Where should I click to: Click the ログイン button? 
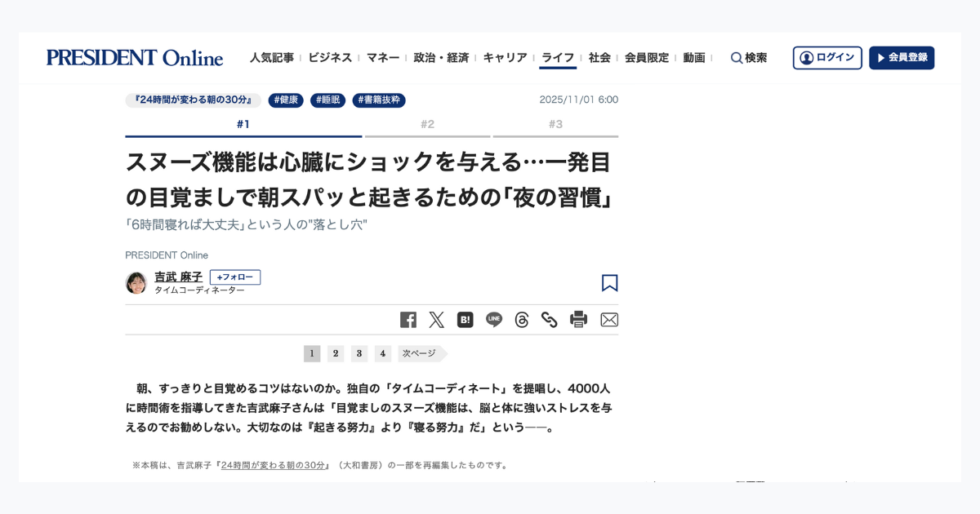tap(827, 58)
